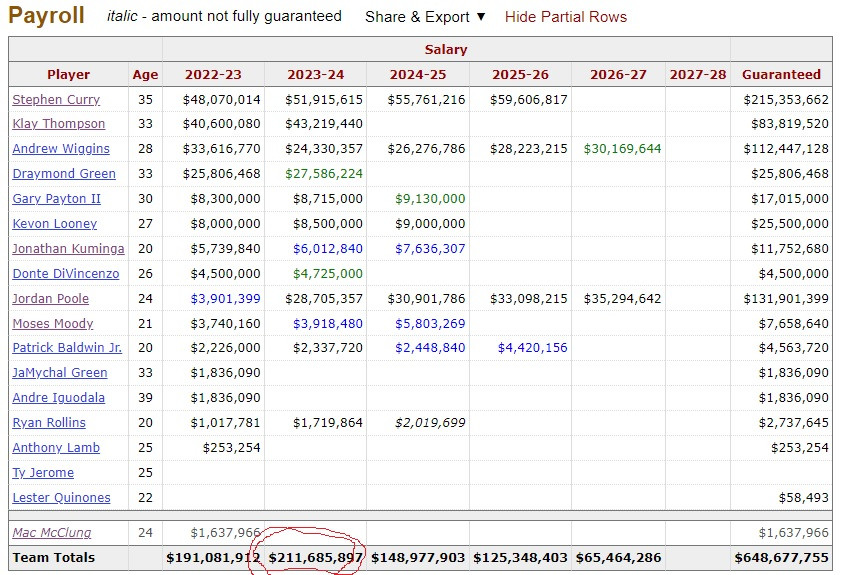Select team total $148,977,903 cell
The height and width of the screenshot is (575, 843).
coord(418,558)
